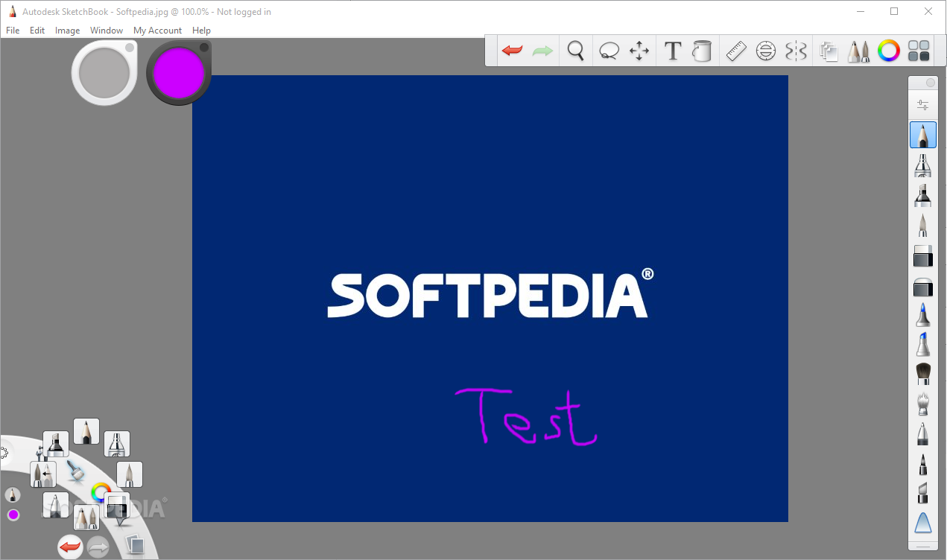Toggle the UI layout squares icon in toolbar

coord(919,51)
